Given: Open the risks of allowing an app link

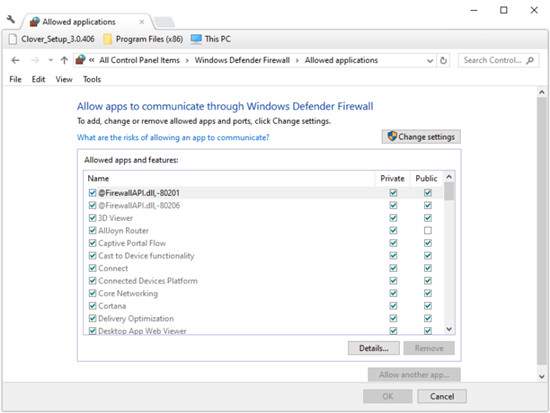Looking at the screenshot, I should point(173,138).
